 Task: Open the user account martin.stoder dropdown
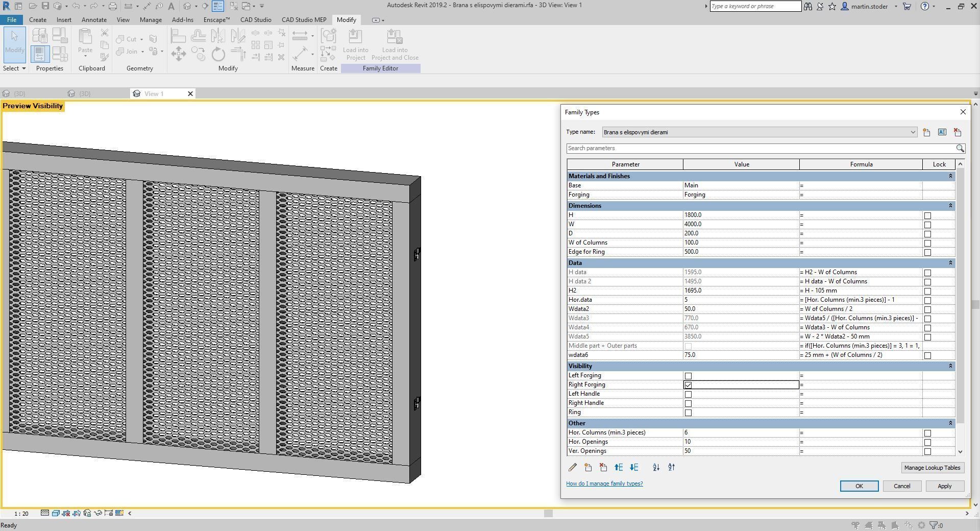pos(896,7)
